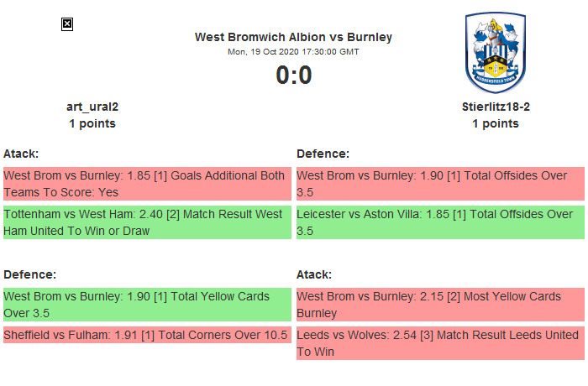The height and width of the screenshot is (386, 588).
Task: Click the Huddersfield Town crest logo
Action: 495,54
